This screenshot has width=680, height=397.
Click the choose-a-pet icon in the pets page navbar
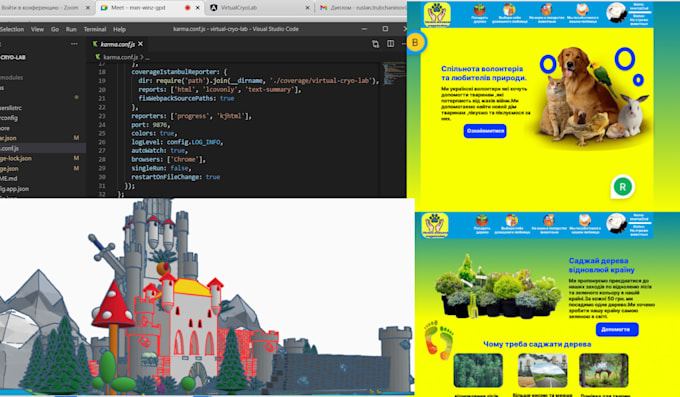[x=509, y=10]
